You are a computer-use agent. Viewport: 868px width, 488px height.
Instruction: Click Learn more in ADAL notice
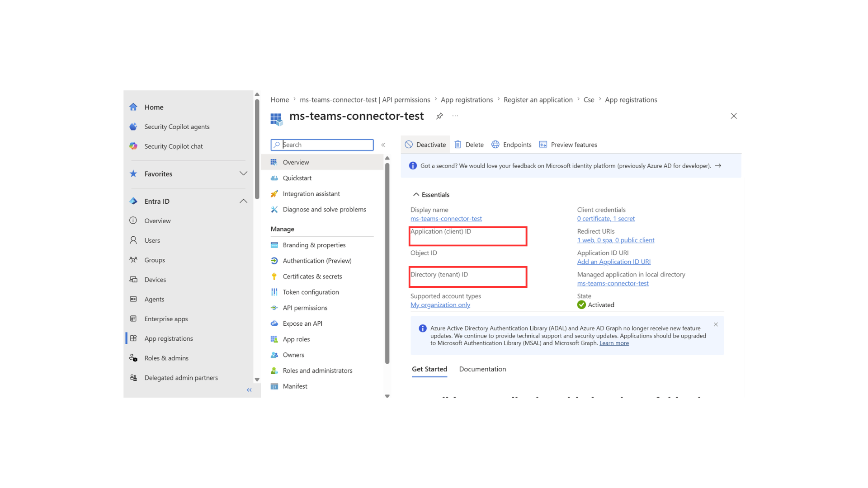click(614, 343)
